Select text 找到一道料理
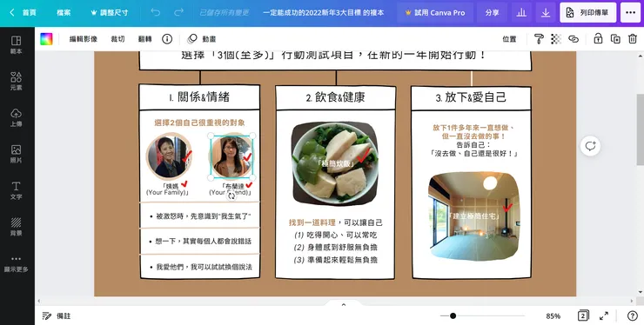The width and height of the screenshot is (644, 325). coord(312,222)
